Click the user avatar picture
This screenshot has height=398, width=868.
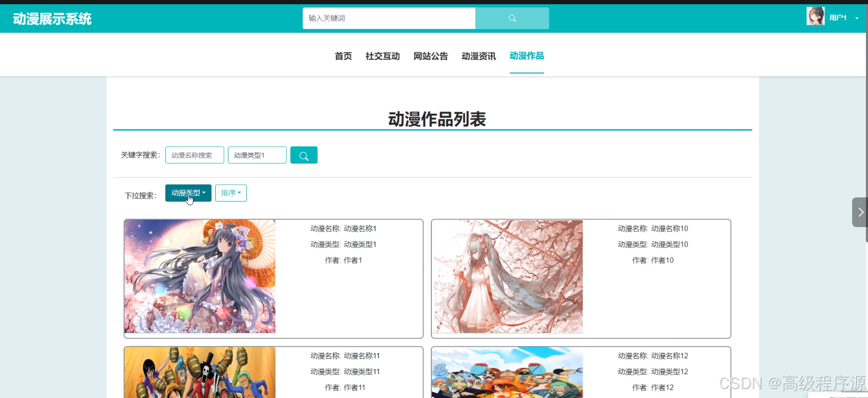[x=815, y=16]
